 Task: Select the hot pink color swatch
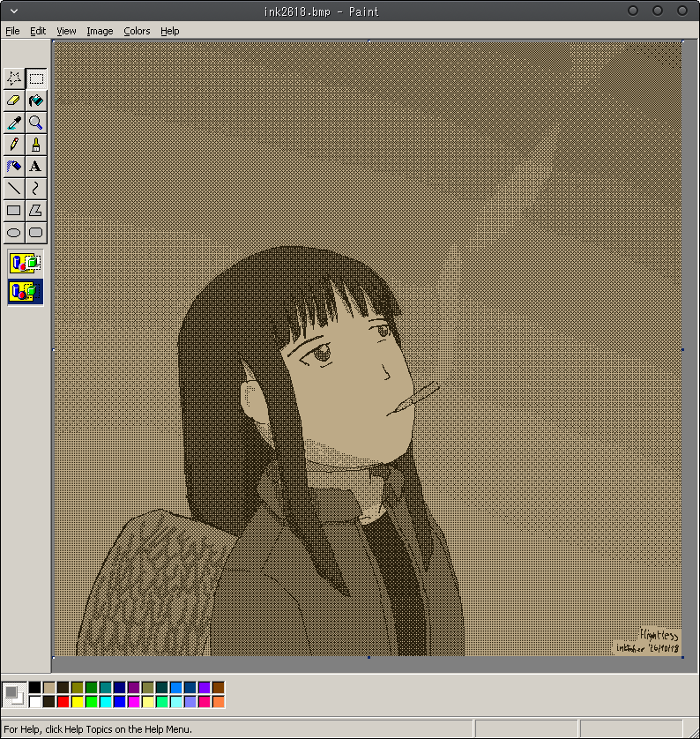(205, 702)
